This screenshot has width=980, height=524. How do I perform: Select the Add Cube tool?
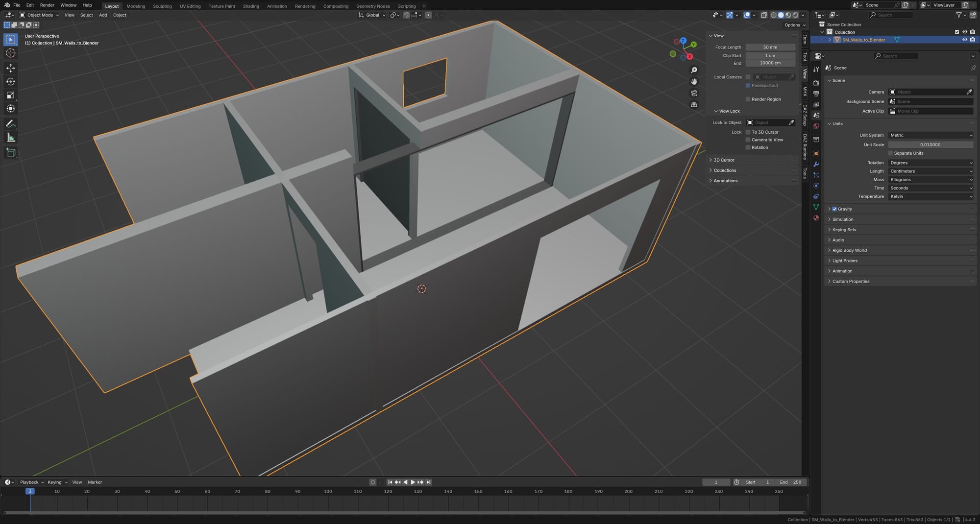[x=11, y=153]
